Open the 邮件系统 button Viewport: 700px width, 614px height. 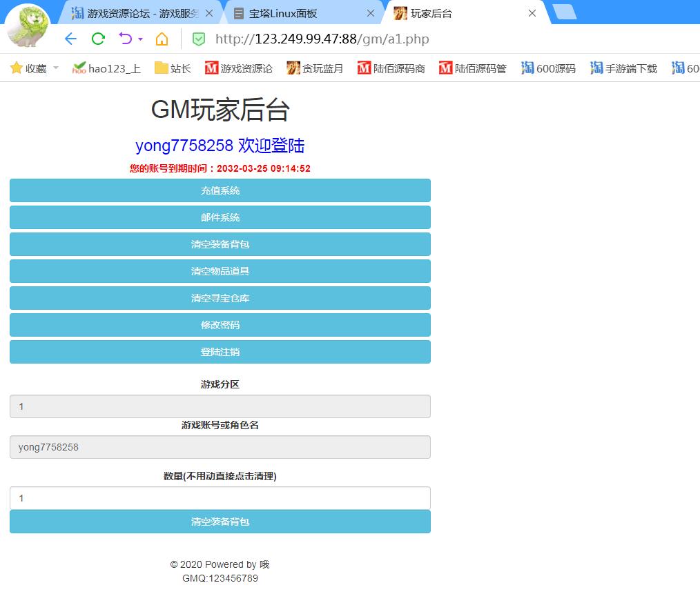(x=220, y=217)
